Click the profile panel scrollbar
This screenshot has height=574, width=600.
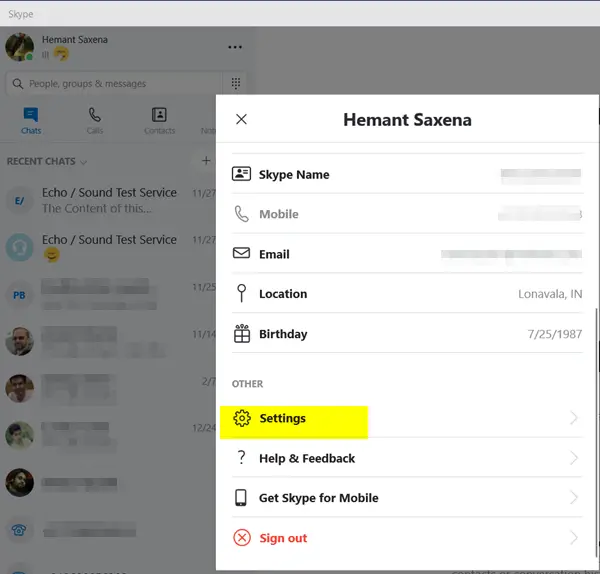click(x=596, y=432)
